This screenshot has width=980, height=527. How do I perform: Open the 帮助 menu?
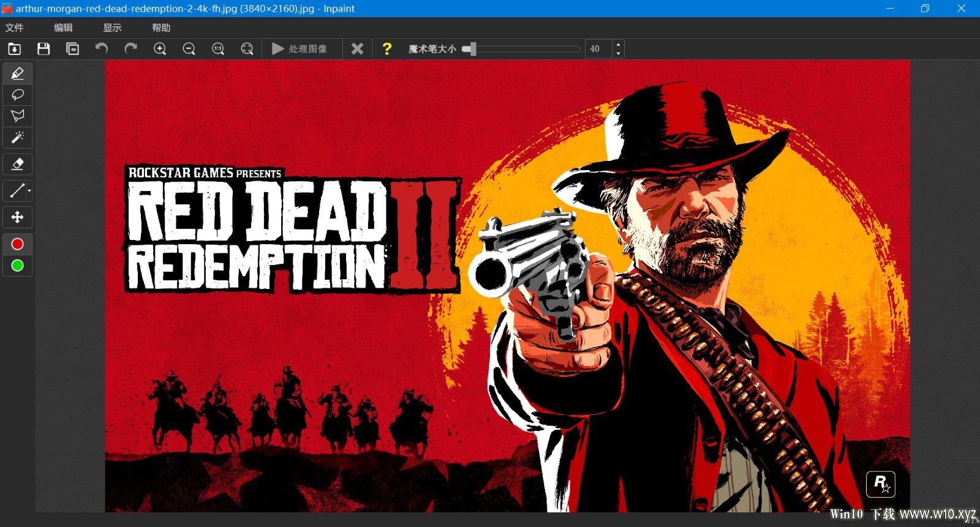[x=161, y=28]
